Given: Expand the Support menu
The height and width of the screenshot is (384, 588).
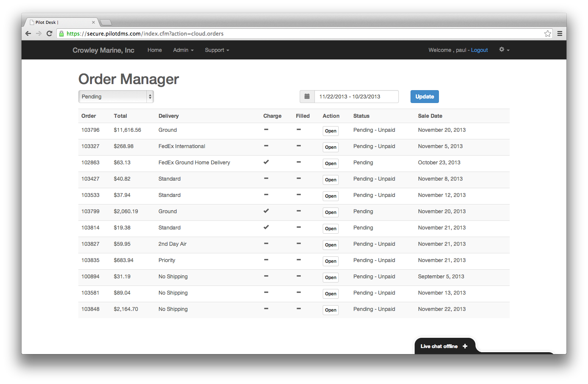Looking at the screenshot, I should [x=217, y=50].
